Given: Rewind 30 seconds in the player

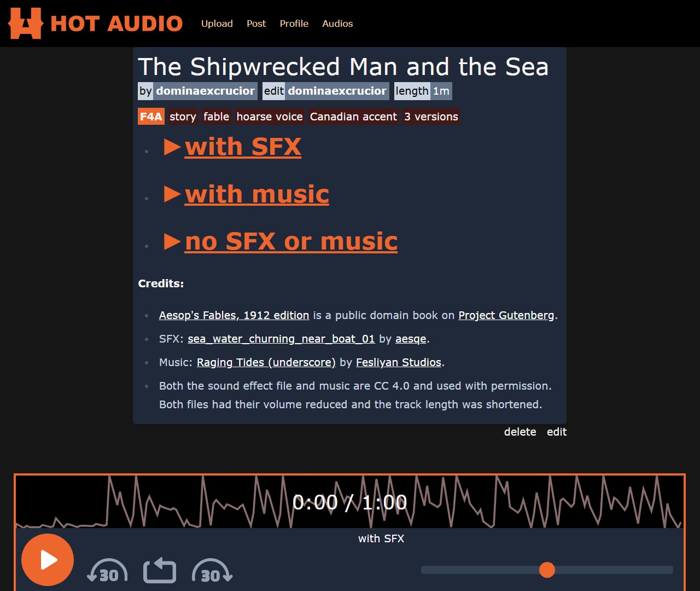Looking at the screenshot, I should [107, 571].
